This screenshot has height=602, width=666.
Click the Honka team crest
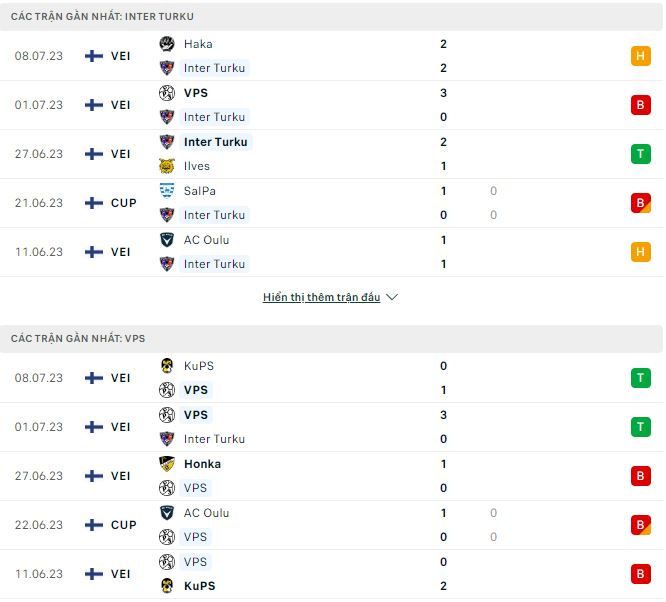(167, 464)
